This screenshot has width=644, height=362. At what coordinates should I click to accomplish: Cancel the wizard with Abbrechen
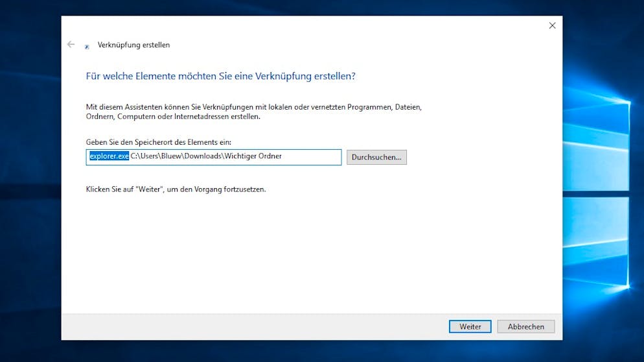click(525, 326)
